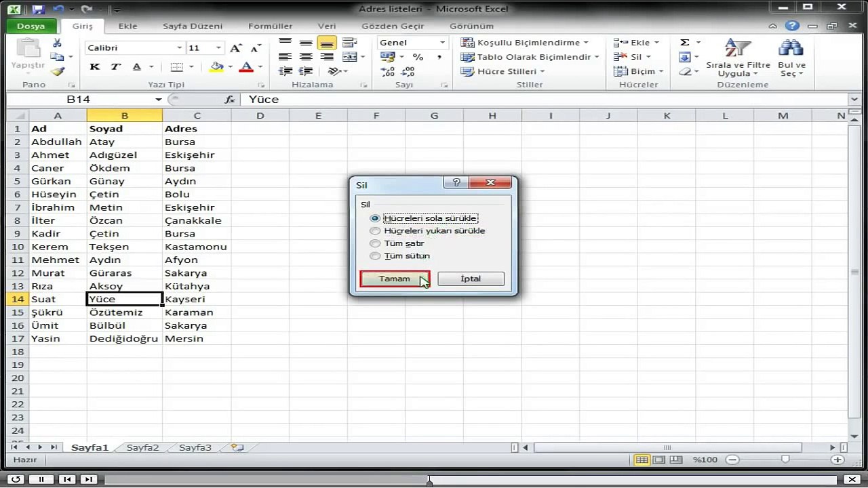Image resolution: width=868 pixels, height=488 pixels.
Task: Switch to the Ekle ribbon tab
Action: (127, 26)
